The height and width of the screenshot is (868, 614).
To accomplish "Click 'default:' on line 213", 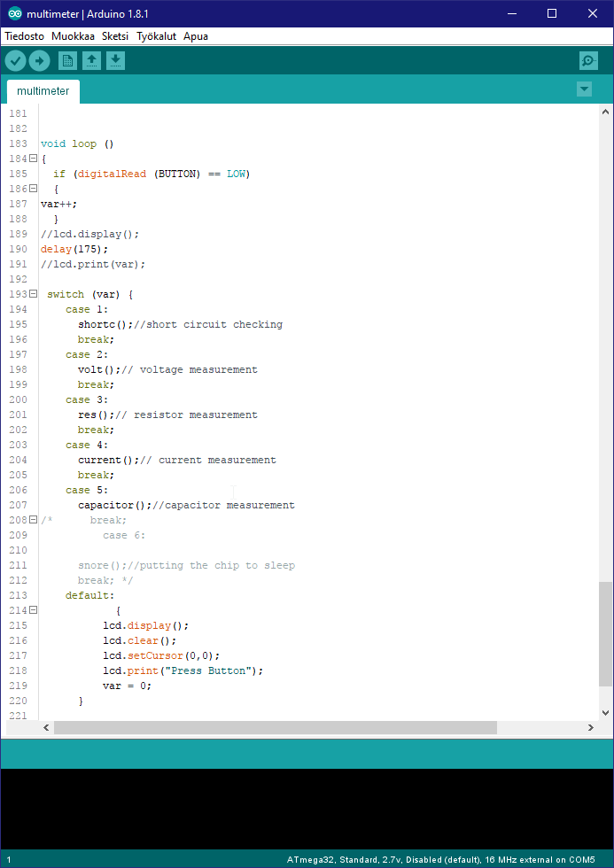I will click(89, 595).
